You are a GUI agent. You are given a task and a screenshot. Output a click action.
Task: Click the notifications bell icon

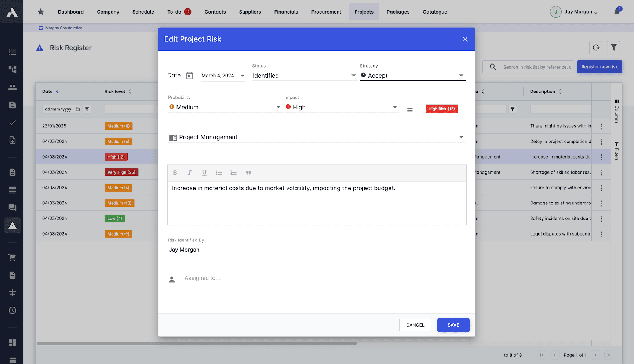click(x=616, y=11)
